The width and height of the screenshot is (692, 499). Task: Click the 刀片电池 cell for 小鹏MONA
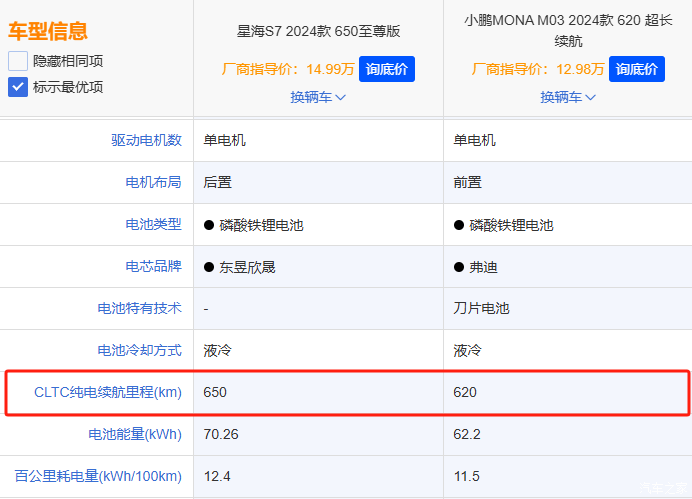pyautogui.click(x=481, y=308)
